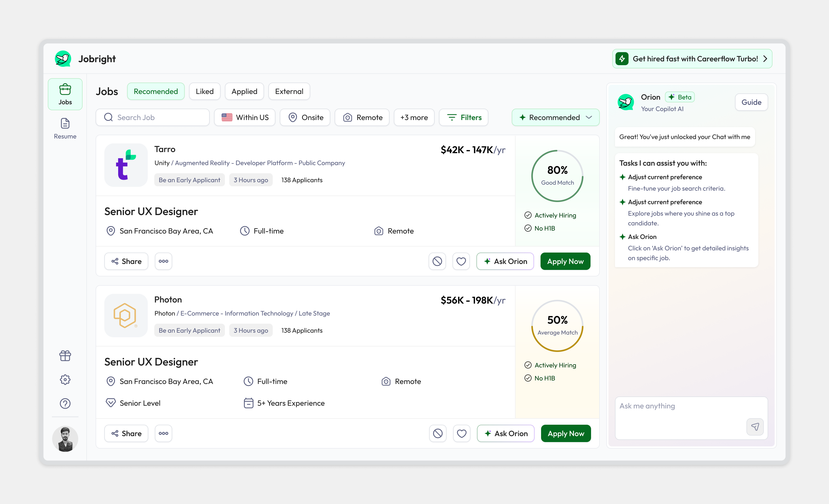
Task: Click the Jobright bird logo
Action: click(x=63, y=59)
